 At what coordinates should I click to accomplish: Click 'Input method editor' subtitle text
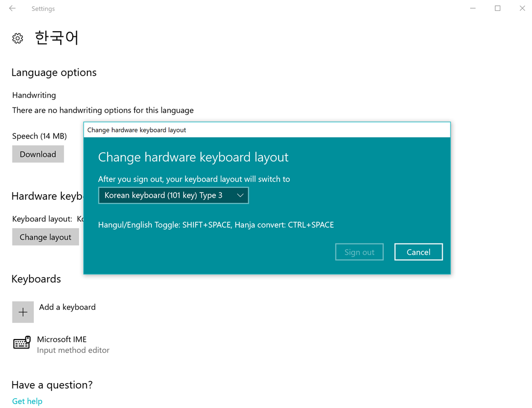pyautogui.click(x=73, y=350)
